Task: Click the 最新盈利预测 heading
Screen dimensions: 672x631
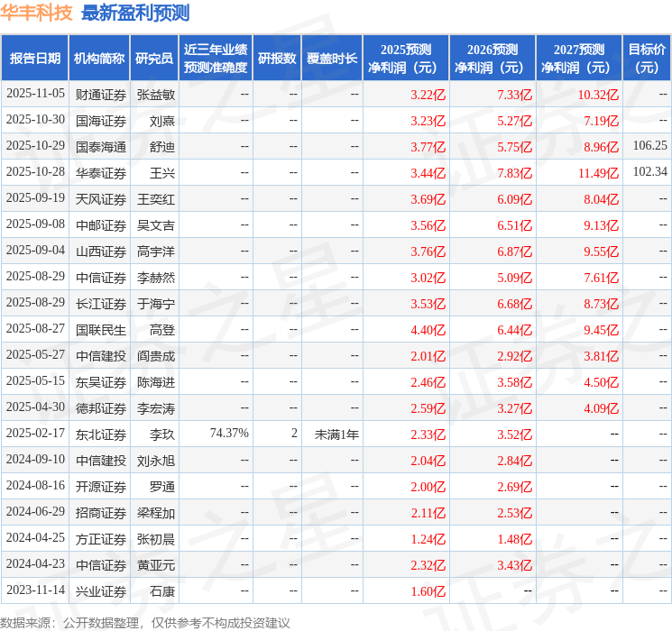Action: (135, 13)
